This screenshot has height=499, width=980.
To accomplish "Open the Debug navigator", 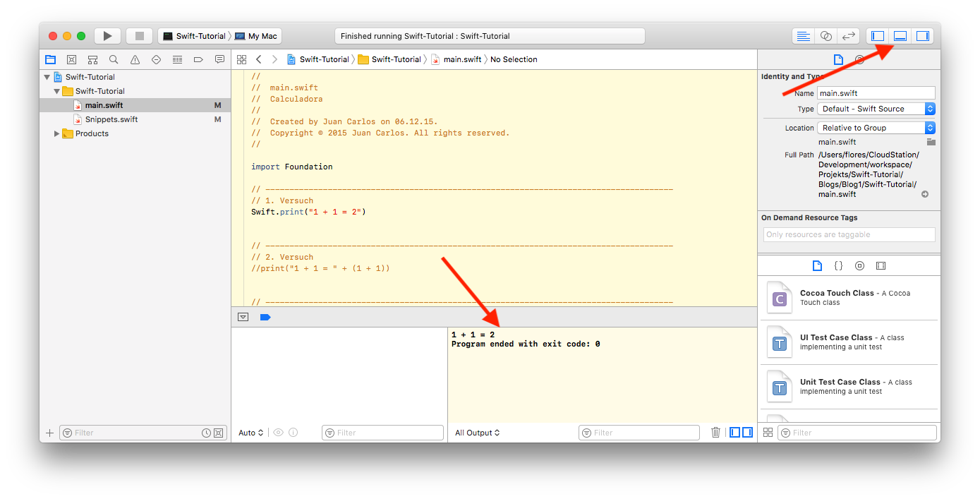I will coord(177,59).
